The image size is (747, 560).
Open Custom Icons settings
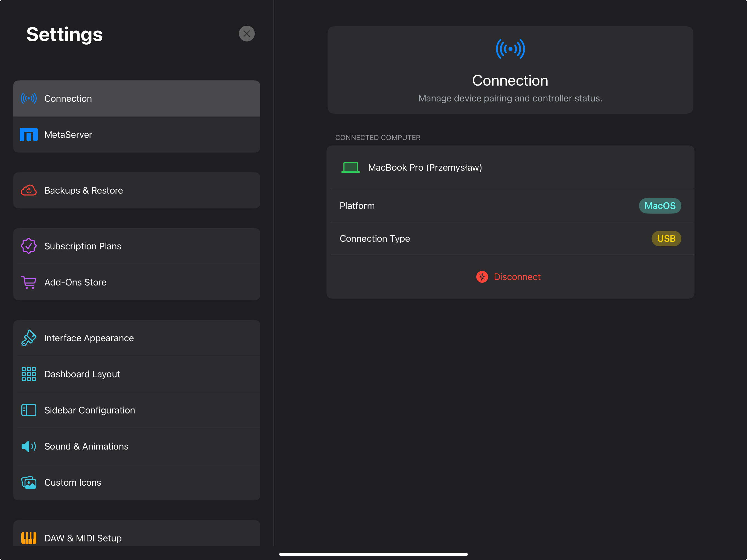coord(136,482)
